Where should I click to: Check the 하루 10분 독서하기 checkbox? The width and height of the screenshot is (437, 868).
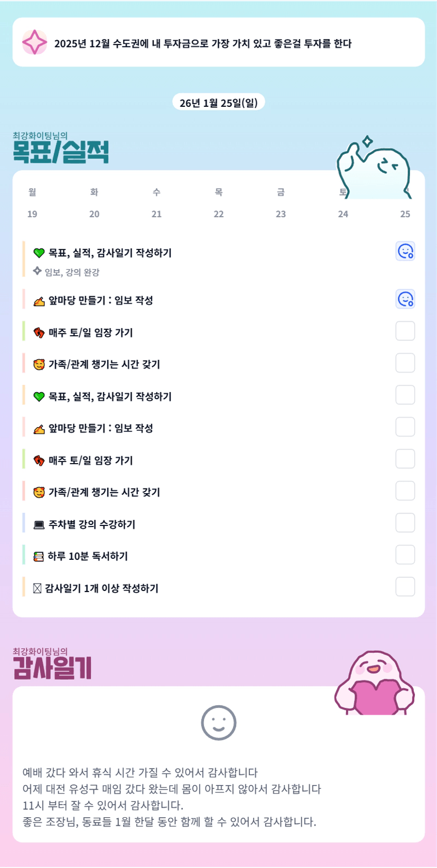coord(405,555)
